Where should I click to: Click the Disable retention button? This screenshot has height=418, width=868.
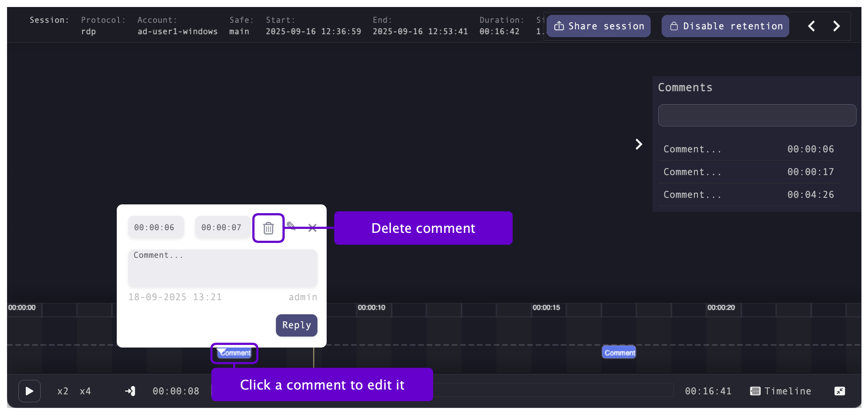[725, 26]
